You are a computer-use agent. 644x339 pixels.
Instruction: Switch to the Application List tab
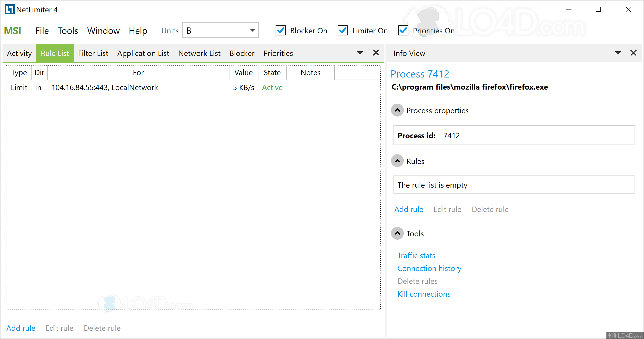(x=143, y=53)
